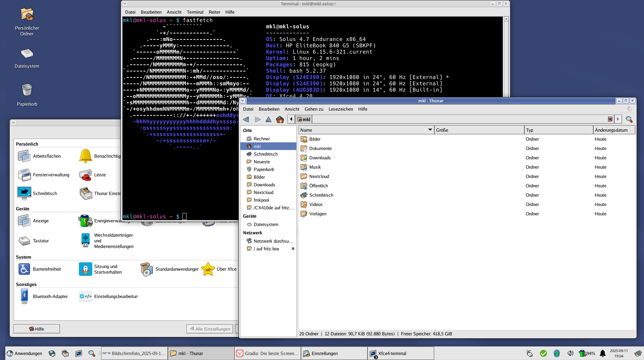
Task: Sort by Änderungsdatum column header
Action: pyautogui.click(x=614, y=130)
